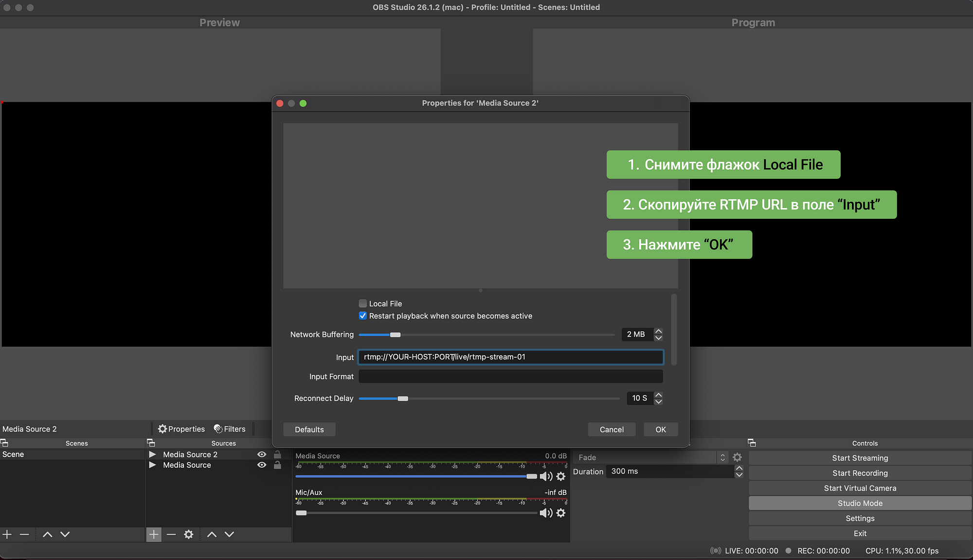Click the 2 MB buffering value field

click(x=638, y=334)
